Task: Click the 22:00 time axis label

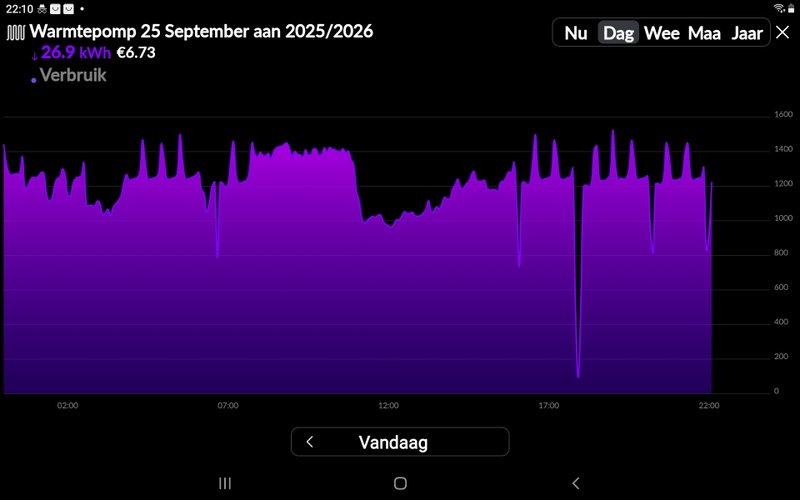Action: 709,406
